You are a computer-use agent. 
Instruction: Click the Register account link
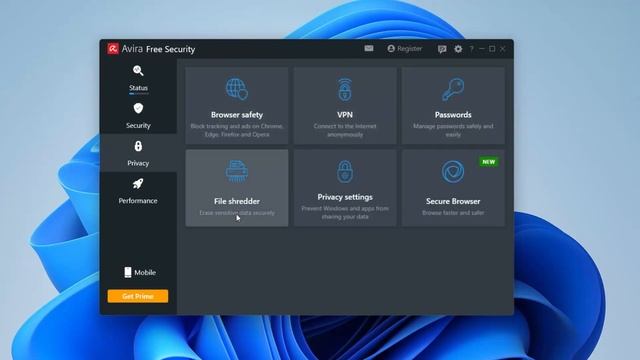[404, 49]
